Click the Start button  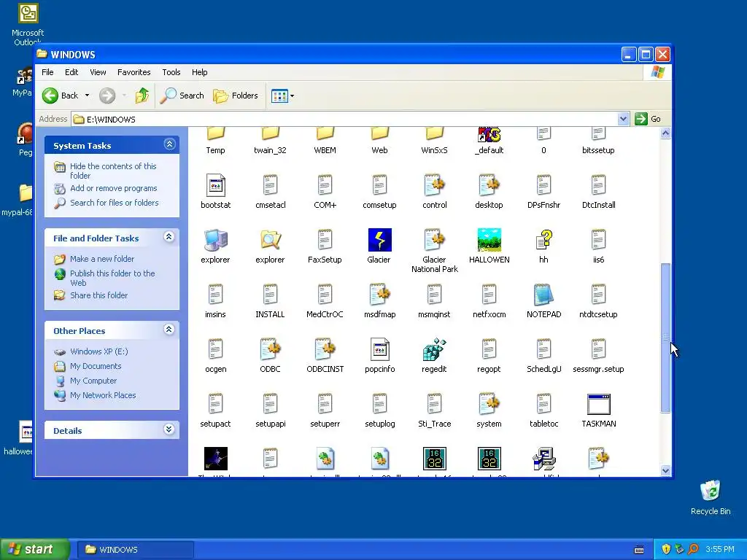tap(34, 550)
